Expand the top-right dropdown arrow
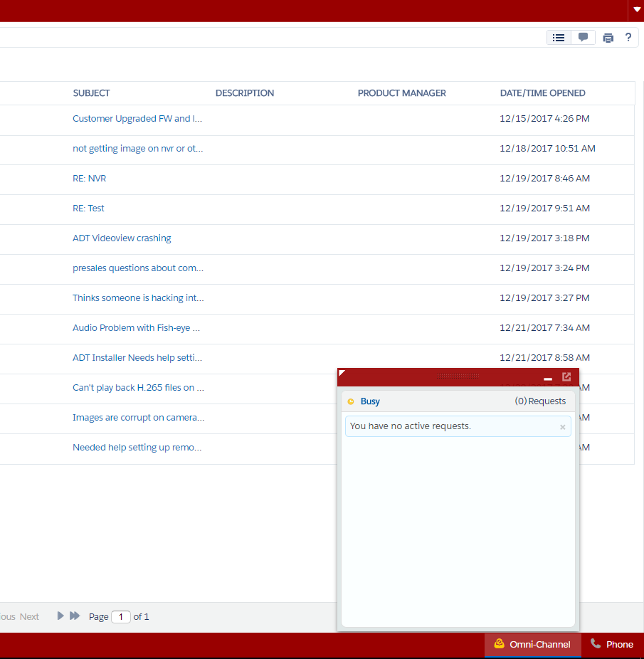Image resolution: width=644 pixels, height=659 pixels. point(636,10)
